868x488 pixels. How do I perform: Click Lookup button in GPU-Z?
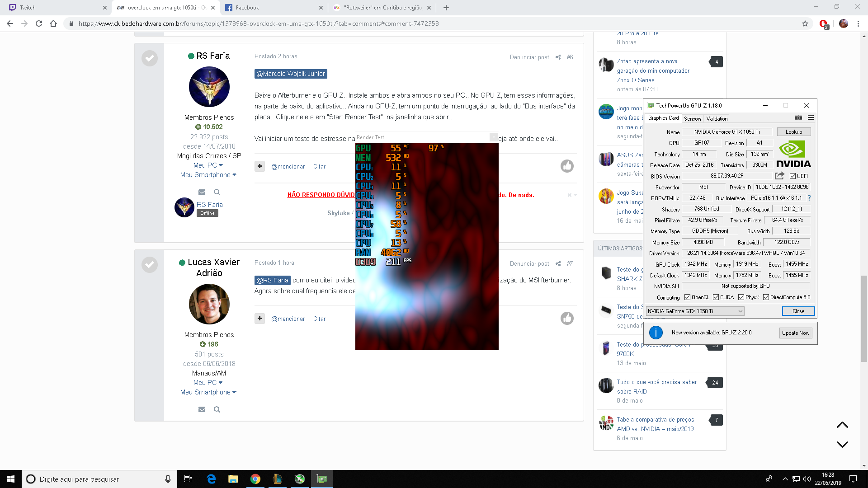pyautogui.click(x=794, y=132)
